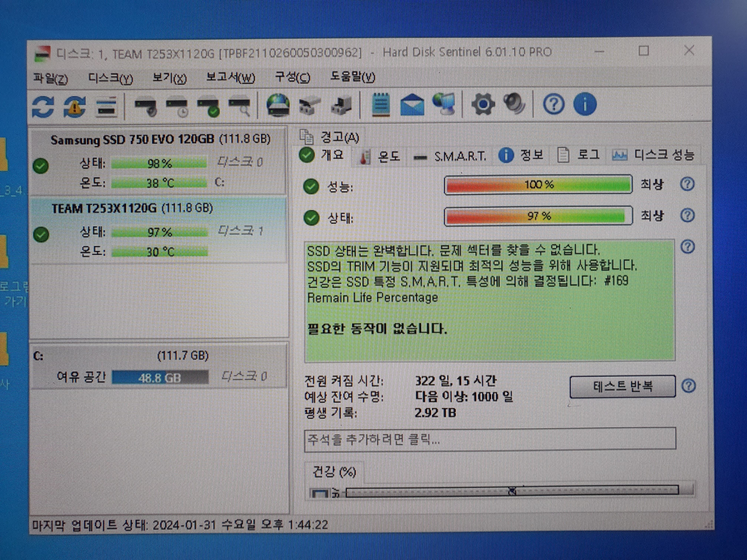Minimize the Hard Disk Sentinel window
Viewport: 747px width, 560px height.
tap(599, 52)
